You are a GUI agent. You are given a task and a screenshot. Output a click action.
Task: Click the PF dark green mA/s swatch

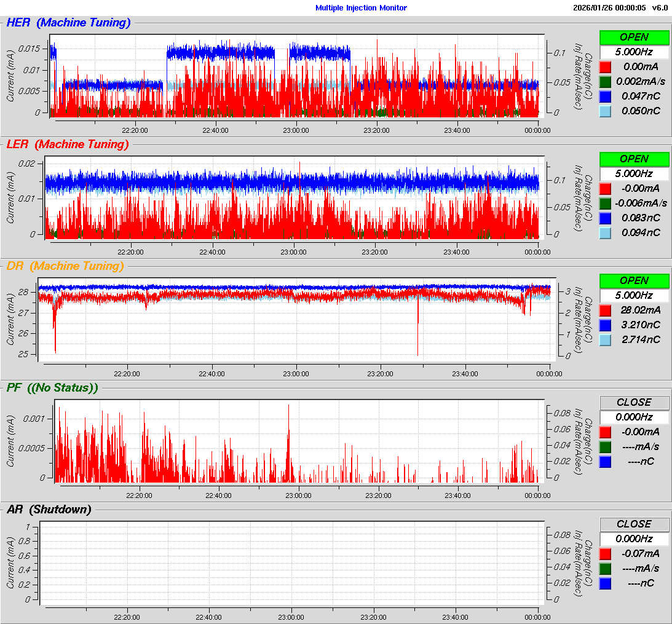click(x=606, y=446)
